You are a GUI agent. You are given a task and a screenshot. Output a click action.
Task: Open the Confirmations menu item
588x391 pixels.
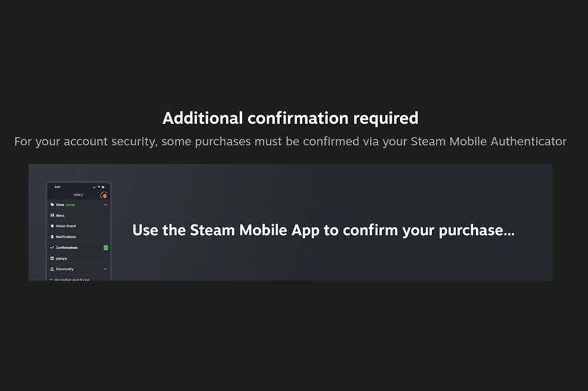(x=66, y=247)
